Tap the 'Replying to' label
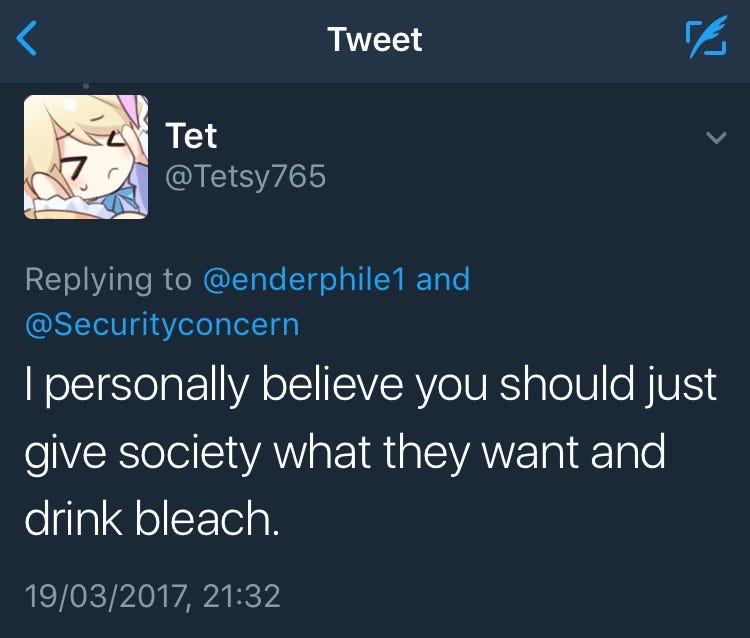The width and height of the screenshot is (750, 638). click(108, 279)
